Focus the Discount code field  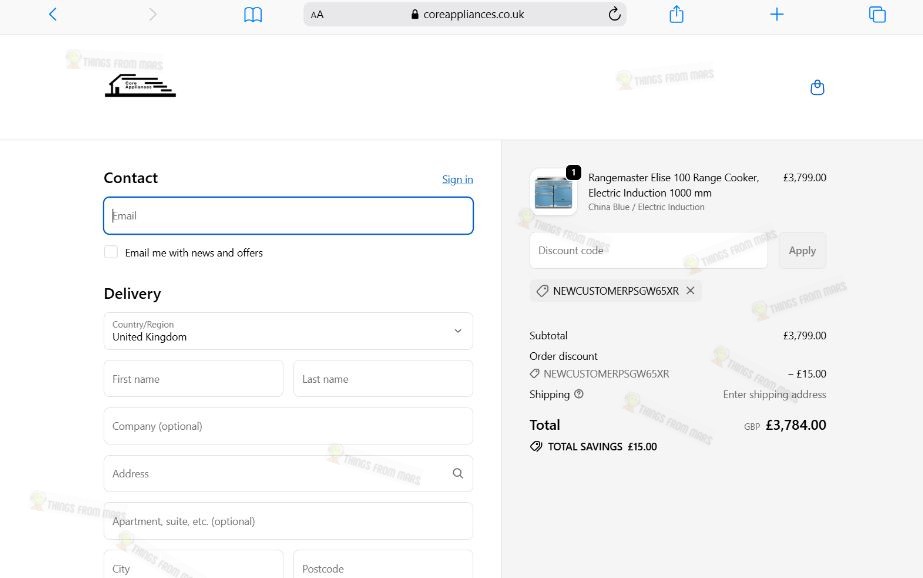[x=648, y=250]
